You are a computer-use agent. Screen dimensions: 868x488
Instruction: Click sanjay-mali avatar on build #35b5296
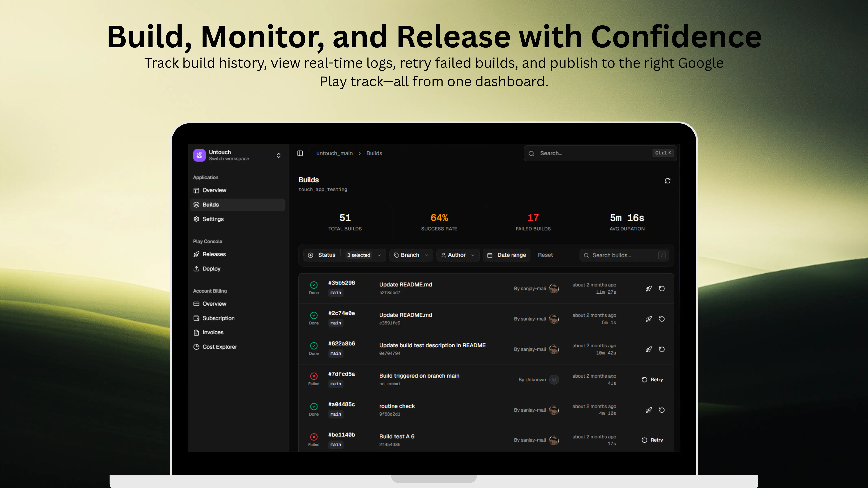pos(554,289)
